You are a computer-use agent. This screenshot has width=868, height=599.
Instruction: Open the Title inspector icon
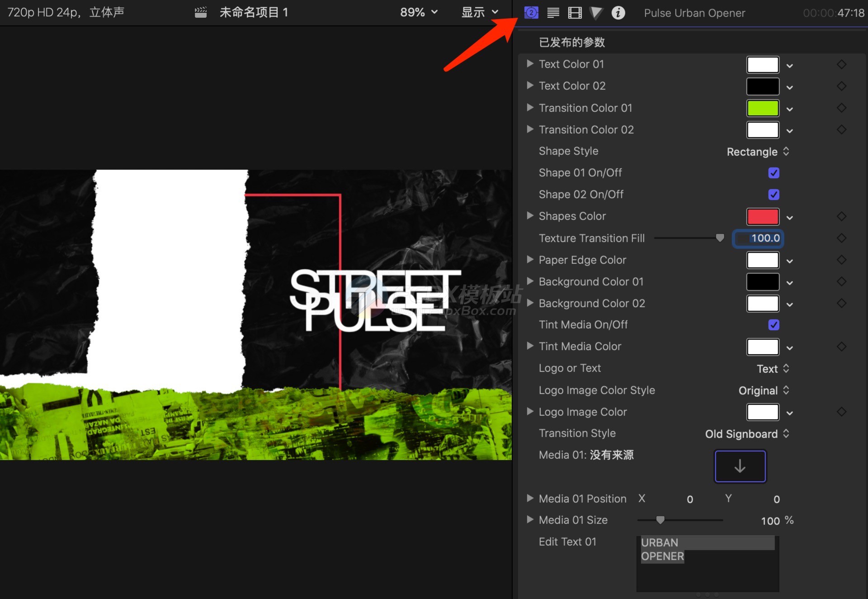pos(531,13)
